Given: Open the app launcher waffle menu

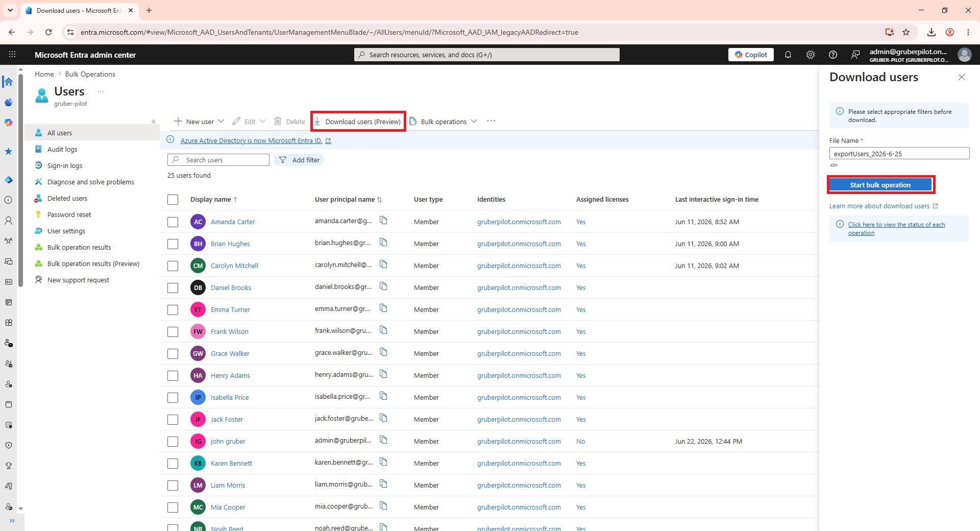Looking at the screenshot, I should tap(12, 55).
